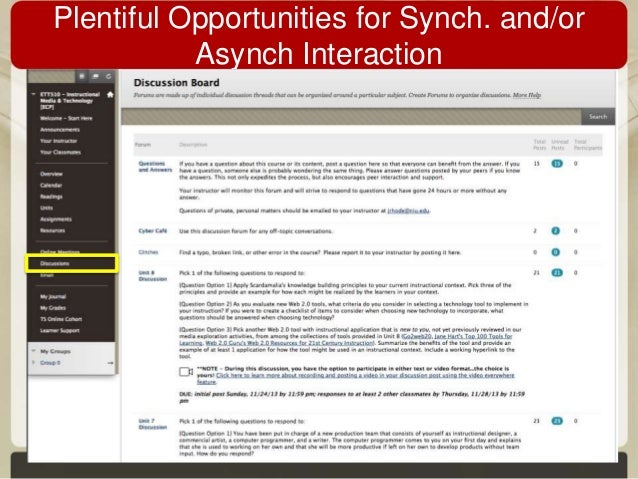Open the unread posts badge for Cyber Café

(555, 231)
